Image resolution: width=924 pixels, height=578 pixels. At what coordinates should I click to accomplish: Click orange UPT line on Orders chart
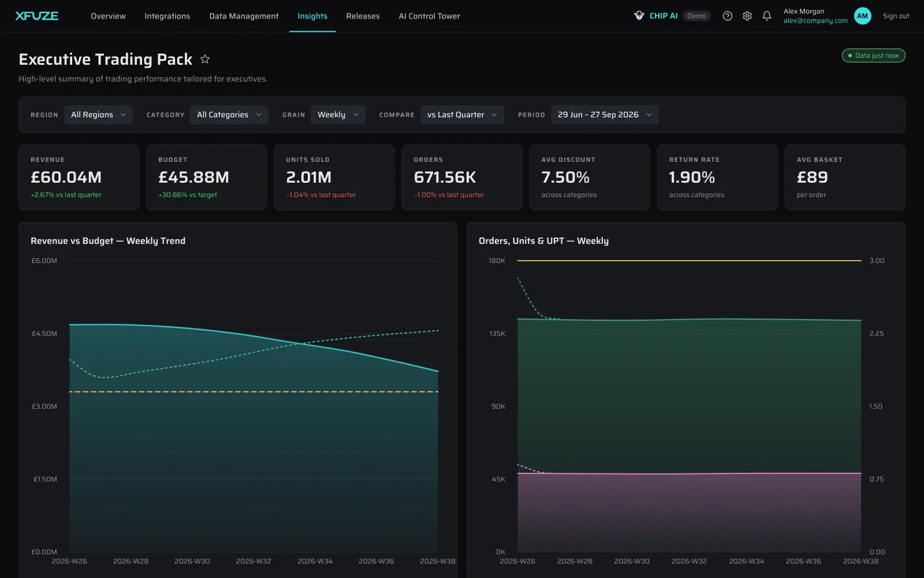(689, 261)
